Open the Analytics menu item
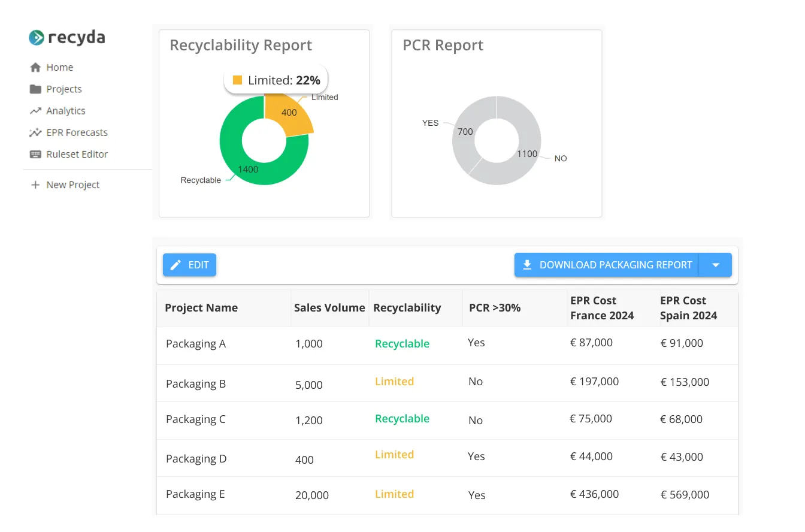The width and height of the screenshot is (805, 532). (x=65, y=111)
